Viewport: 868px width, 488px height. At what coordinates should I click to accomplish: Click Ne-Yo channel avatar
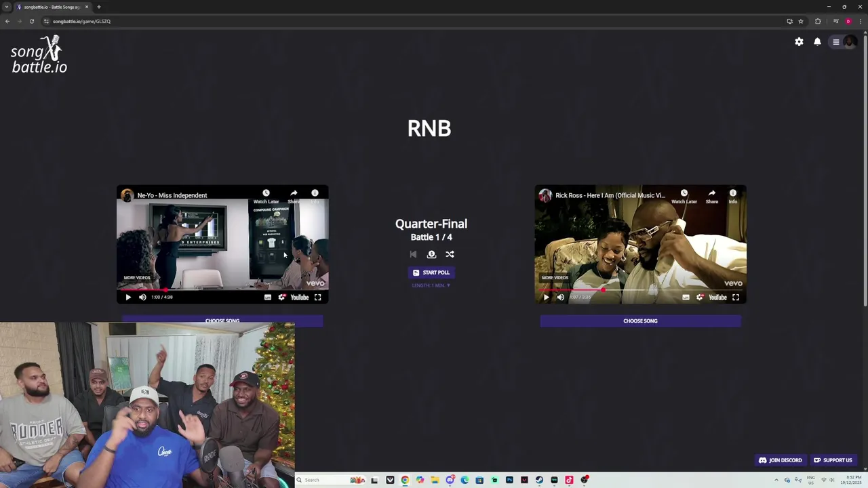point(127,195)
